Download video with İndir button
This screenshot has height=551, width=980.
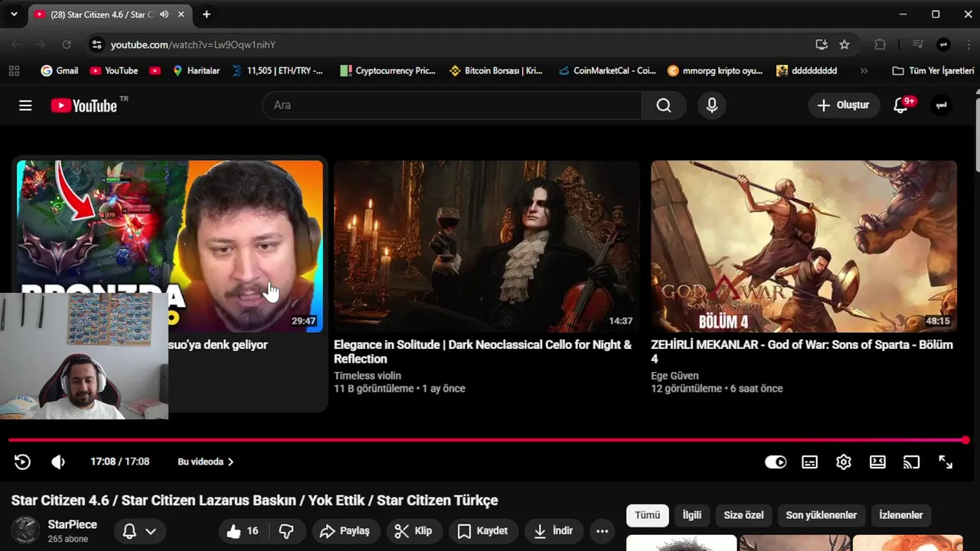[554, 531]
